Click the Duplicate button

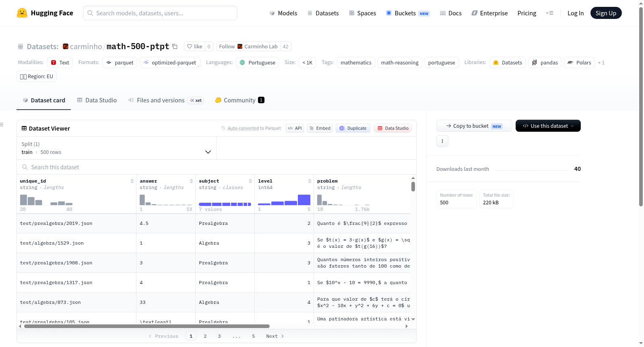[x=353, y=128]
